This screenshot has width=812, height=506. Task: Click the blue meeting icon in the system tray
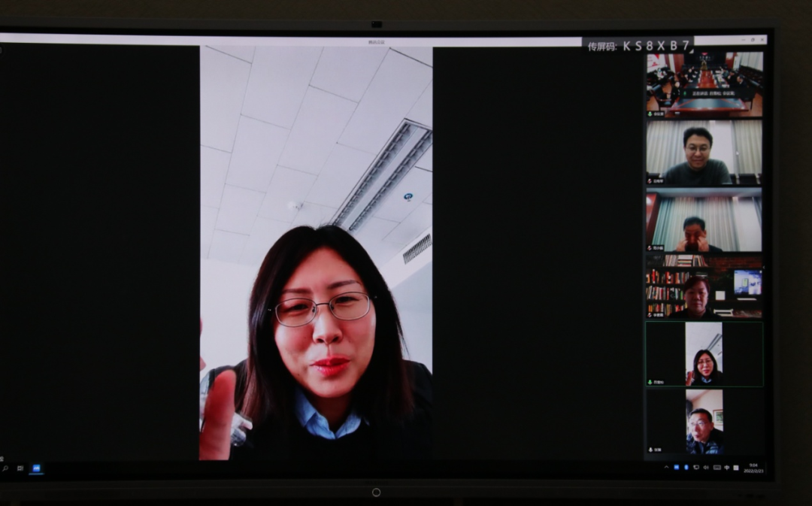coord(677,467)
